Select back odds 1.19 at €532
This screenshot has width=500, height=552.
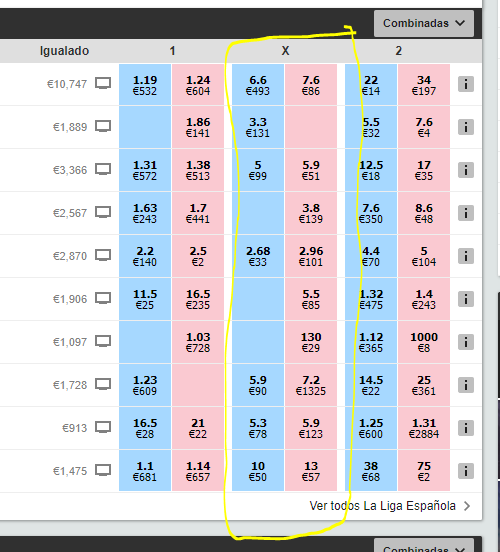(145, 84)
